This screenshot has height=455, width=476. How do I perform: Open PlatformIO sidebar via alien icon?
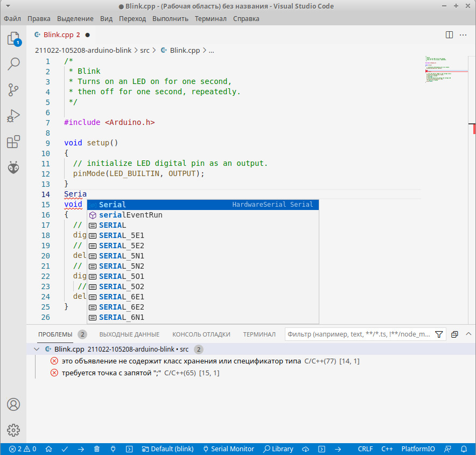[x=13, y=167]
